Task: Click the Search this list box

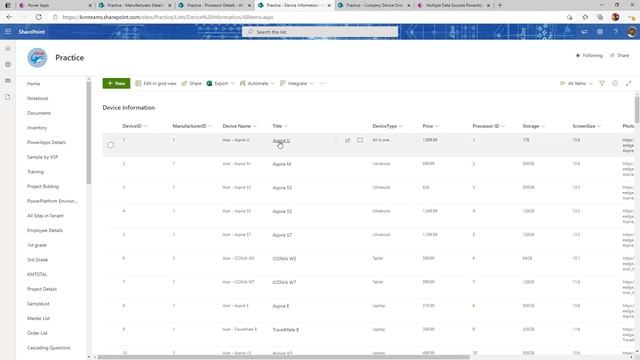Action: coord(320,32)
